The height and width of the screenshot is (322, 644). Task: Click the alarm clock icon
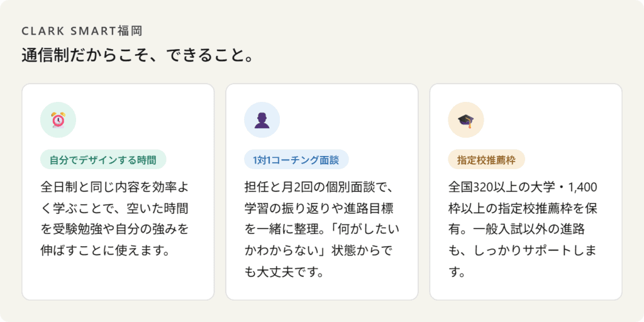pyautogui.click(x=58, y=119)
